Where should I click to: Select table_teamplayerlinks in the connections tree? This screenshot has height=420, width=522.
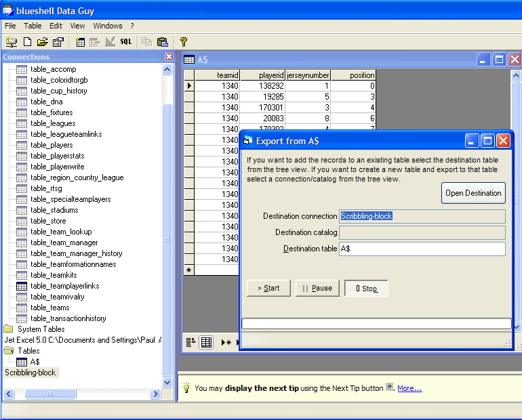(x=64, y=286)
